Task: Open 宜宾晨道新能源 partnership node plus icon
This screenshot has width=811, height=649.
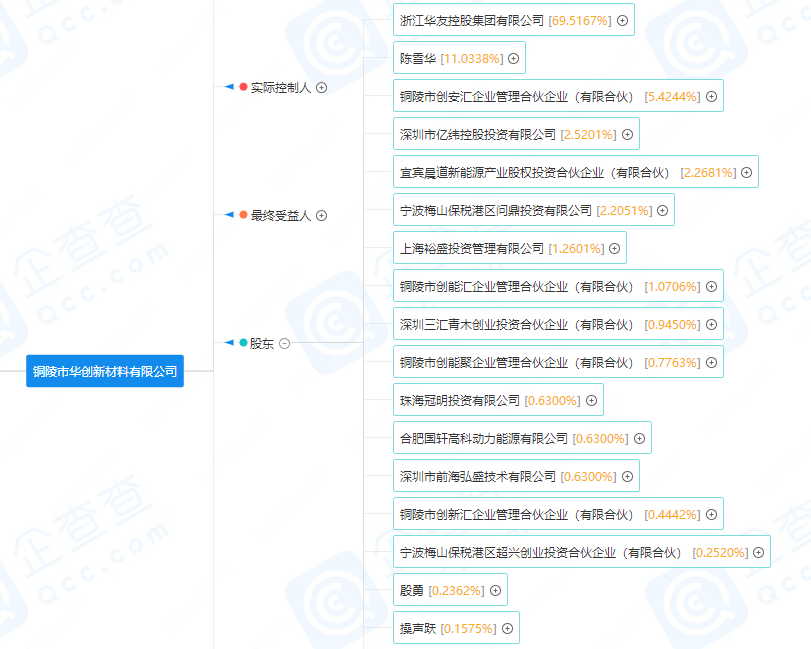Action: point(745,171)
